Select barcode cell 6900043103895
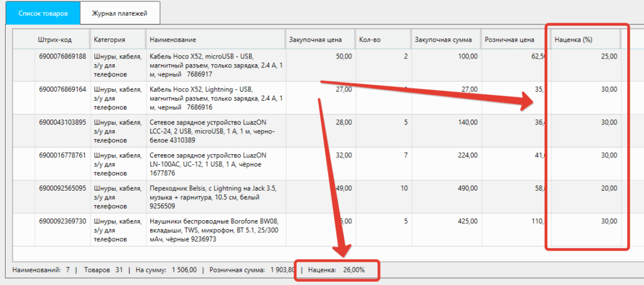This screenshot has width=644, height=285. click(62, 122)
